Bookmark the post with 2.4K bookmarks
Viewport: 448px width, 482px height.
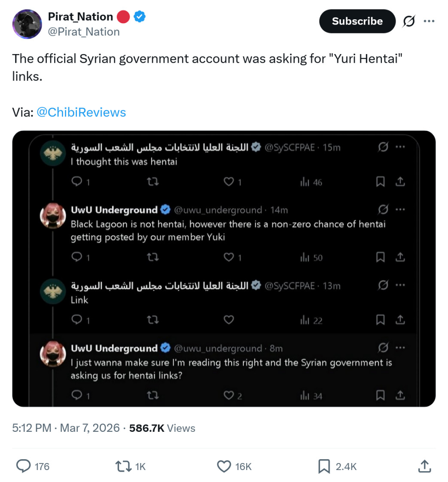[x=337, y=466]
